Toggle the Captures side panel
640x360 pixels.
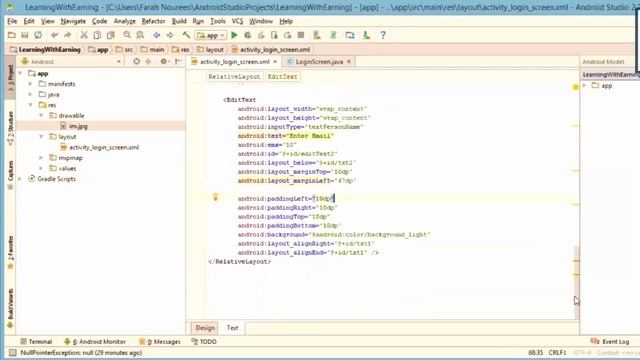tap(10, 175)
